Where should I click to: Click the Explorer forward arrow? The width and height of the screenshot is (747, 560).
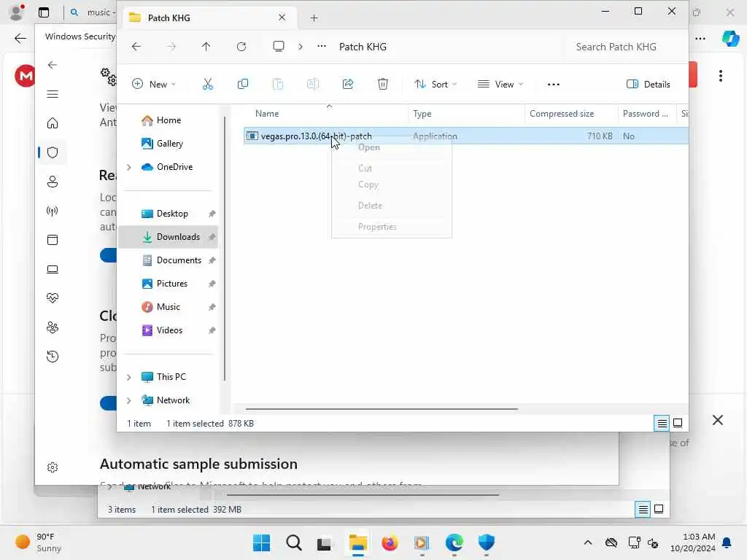tap(171, 47)
